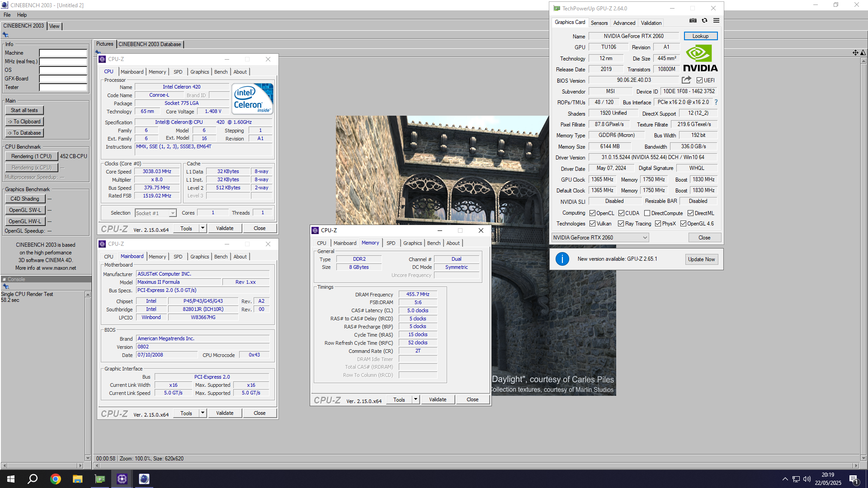
Task: Toggle the DirectML checkbox
Action: click(x=690, y=213)
